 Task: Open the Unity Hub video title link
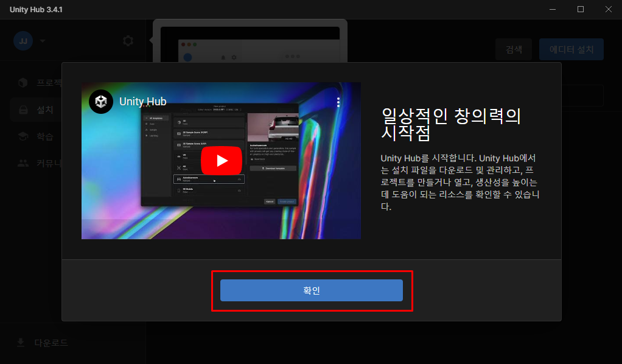tap(143, 102)
